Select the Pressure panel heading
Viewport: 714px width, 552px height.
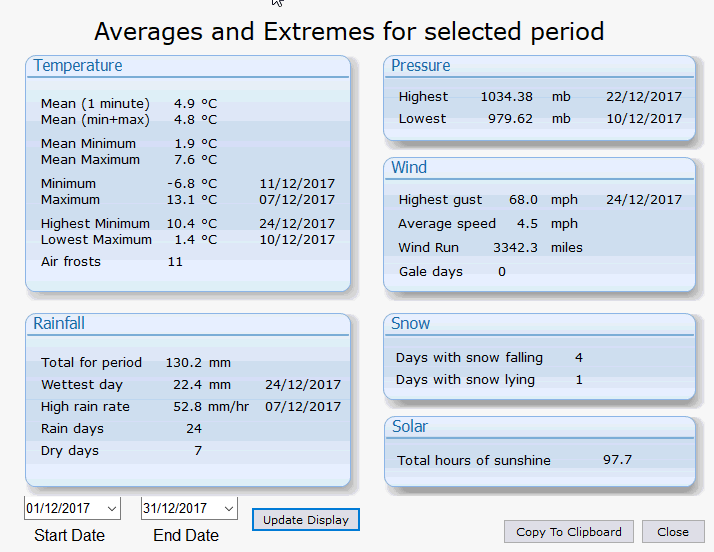tap(421, 65)
